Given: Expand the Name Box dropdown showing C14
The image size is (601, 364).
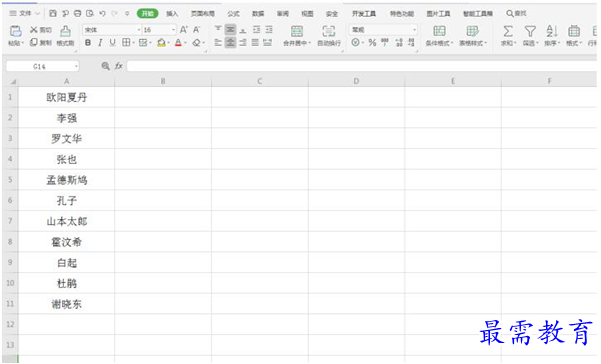Looking at the screenshot, I should tap(76, 66).
